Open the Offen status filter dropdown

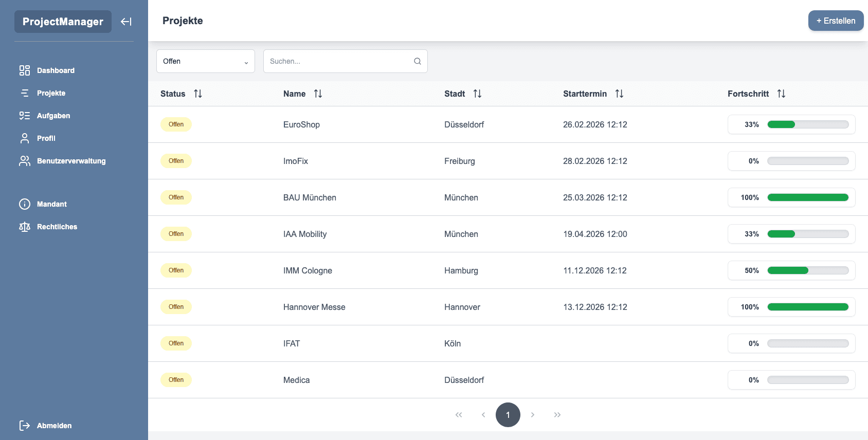click(206, 61)
